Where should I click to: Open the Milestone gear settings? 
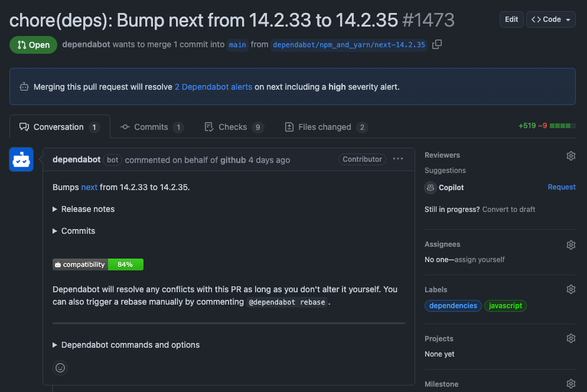tap(570, 384)
